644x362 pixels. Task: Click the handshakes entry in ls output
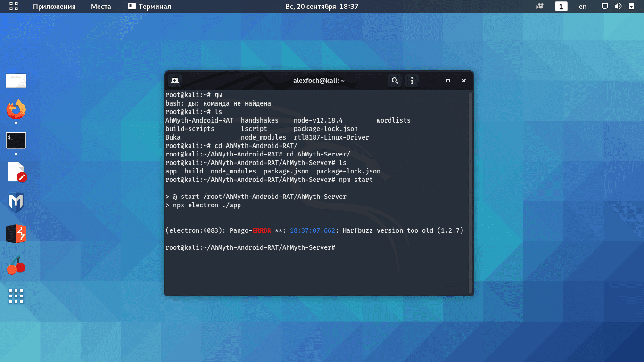pyautogui.click(x=260, y=120)
